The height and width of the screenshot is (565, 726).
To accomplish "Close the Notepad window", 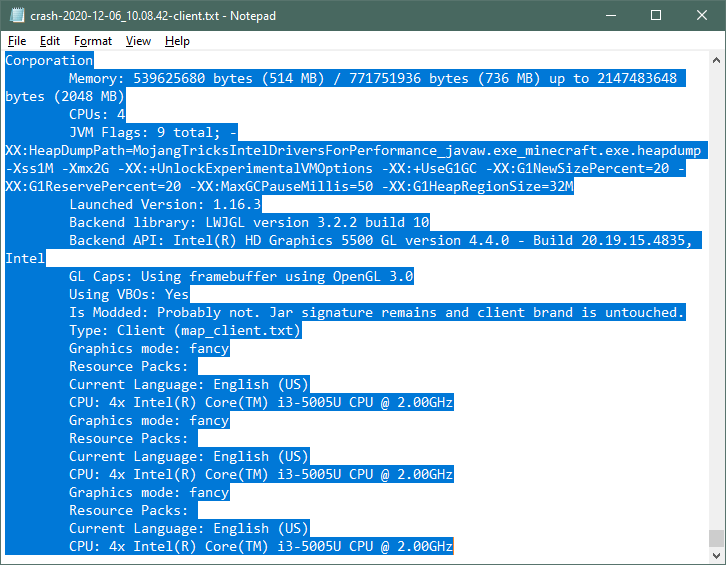I will 701,15.
